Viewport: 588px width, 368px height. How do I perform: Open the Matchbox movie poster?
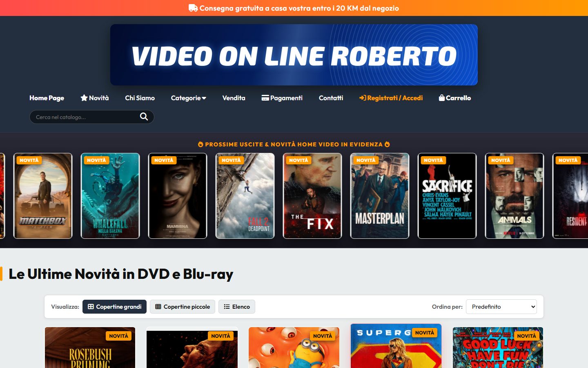coord(43,196)
